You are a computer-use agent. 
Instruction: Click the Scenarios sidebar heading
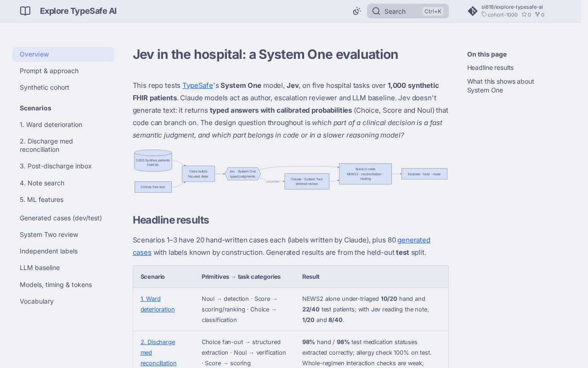pos(35,108)
